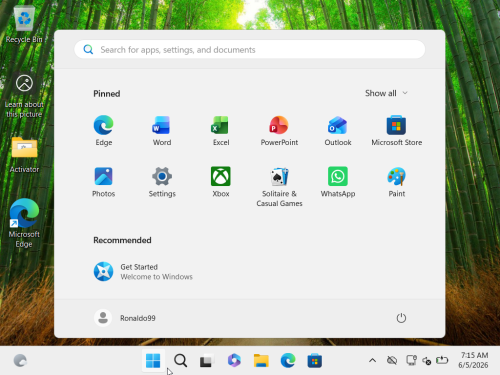Viewport: 500px width, 375px height.
Task: Open Outlook pinned app
Action: tap(338, 131)
